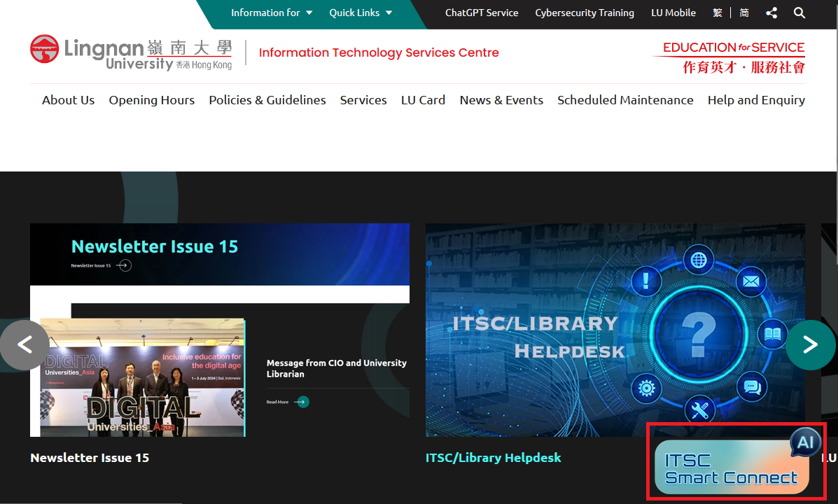Open the Policies & Guidelines menu
The height and width of the screenshot is (504, 838).
267,100
